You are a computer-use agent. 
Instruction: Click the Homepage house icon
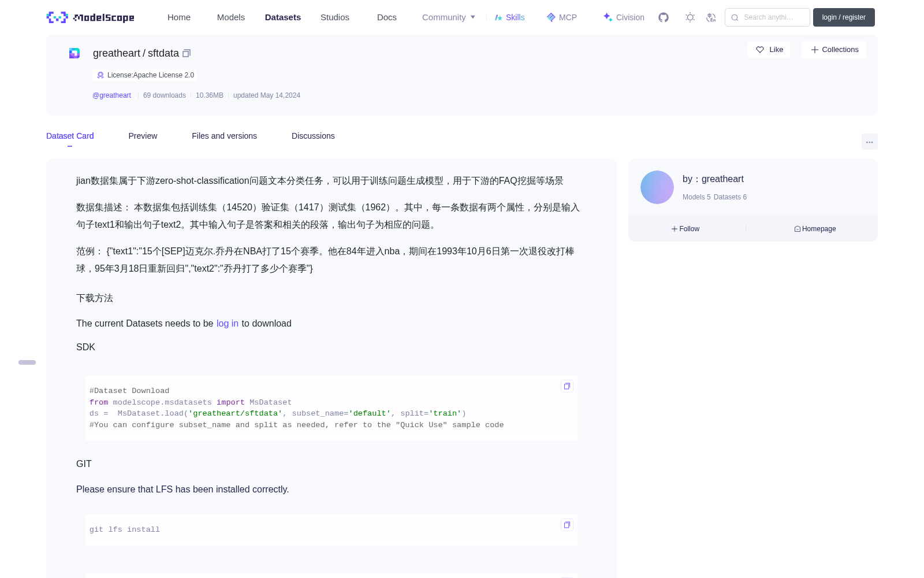[x=798, y=229]
